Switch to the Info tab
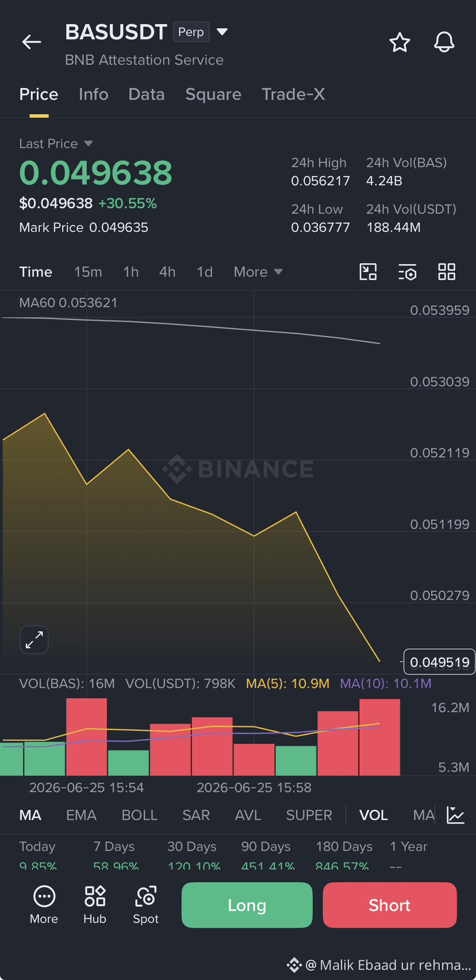Viewport: 476px width, 980px height. 93,94
